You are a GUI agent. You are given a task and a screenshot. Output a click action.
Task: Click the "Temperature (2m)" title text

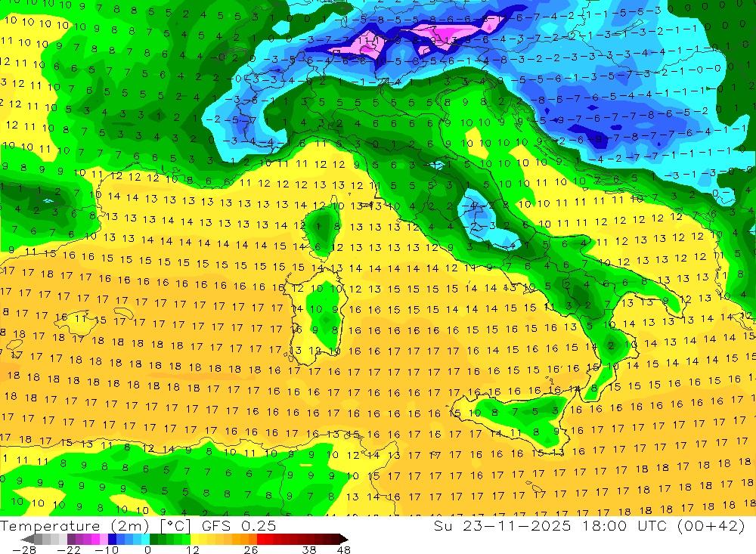click(75, 526)
